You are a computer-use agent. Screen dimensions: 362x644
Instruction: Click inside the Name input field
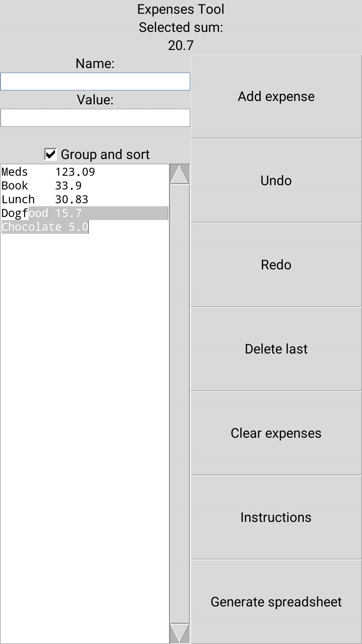(95, 82)
